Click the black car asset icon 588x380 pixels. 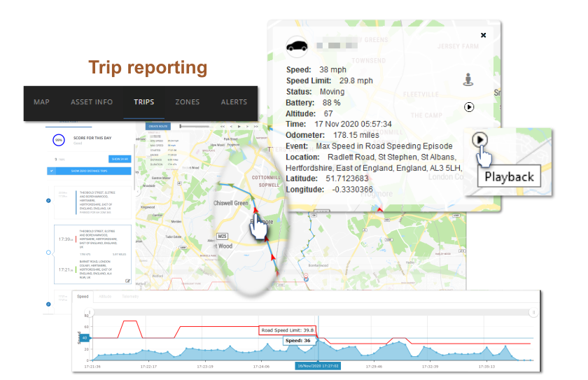297,46
